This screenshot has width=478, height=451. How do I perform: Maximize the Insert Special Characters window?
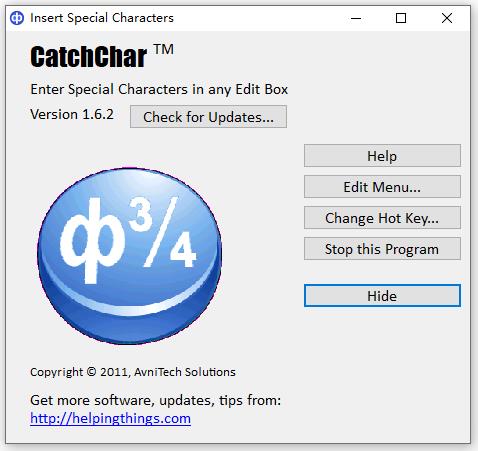pyautogui.click(x=401, y=18)
